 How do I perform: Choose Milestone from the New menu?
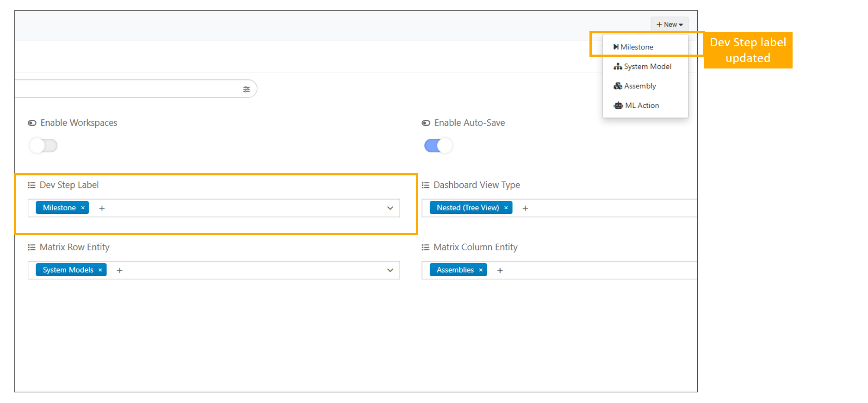tap(636, 47)
